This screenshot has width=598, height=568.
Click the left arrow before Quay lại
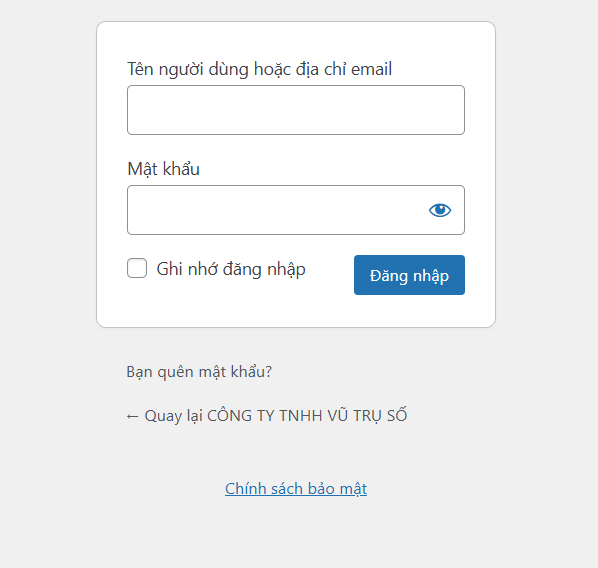coord(132,417)
